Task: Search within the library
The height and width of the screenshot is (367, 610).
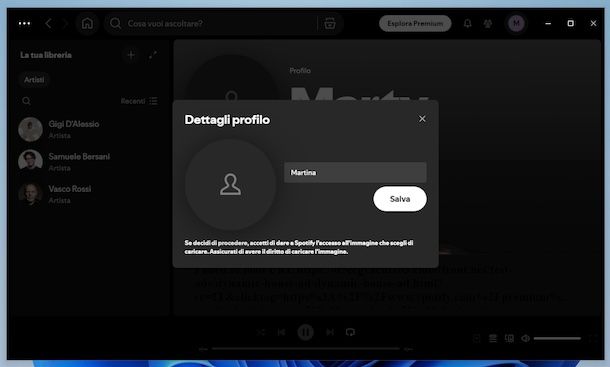Action: click(26, 101)
